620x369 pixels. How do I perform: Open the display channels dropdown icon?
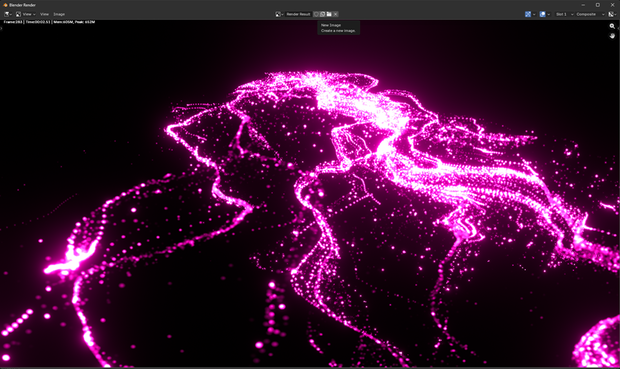coord(612,14)
